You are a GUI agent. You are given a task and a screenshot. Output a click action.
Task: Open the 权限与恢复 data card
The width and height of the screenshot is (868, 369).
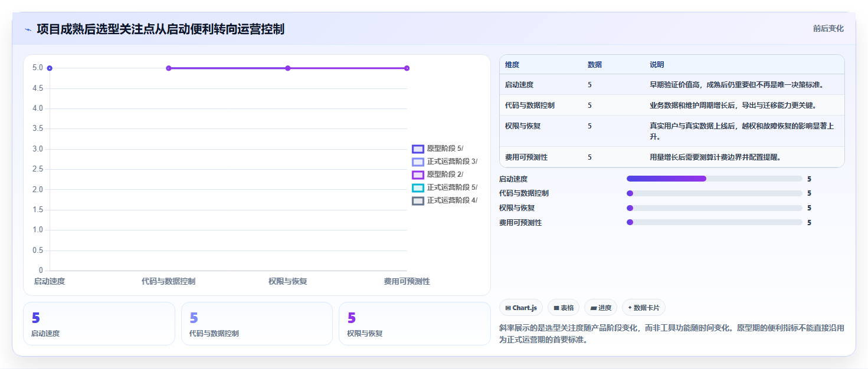pos(415,324)
